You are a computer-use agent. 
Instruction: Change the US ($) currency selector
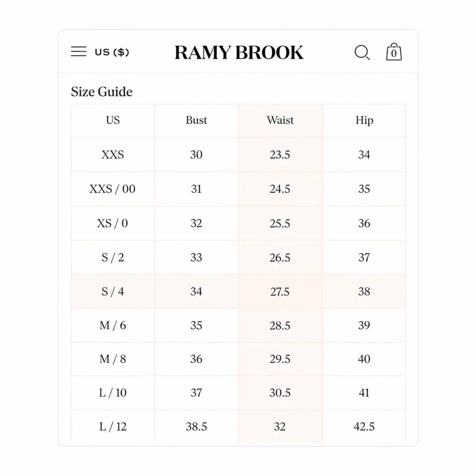point(112,52)
